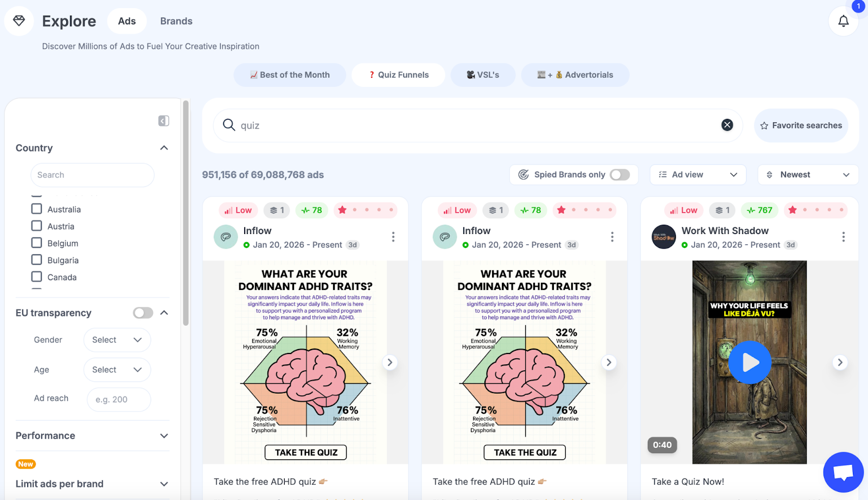Click the diamond logo icon
868x500 pixels.
tap(19, 21)
